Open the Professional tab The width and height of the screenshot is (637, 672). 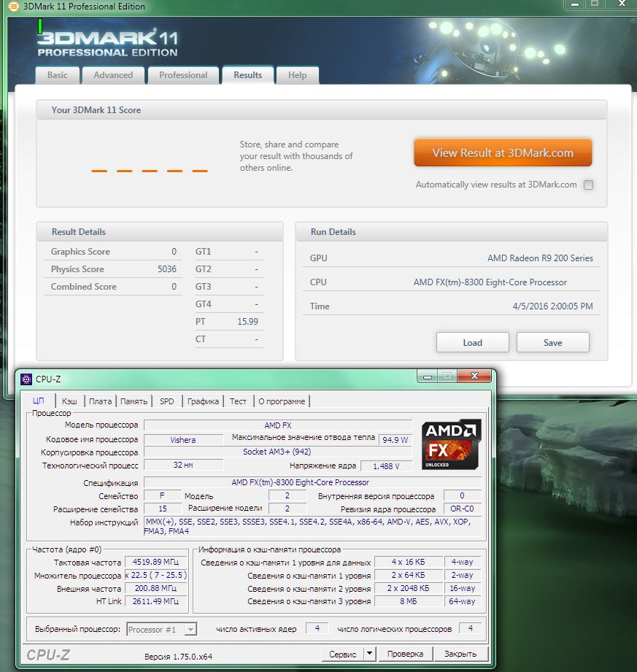[x=183, y=75]
